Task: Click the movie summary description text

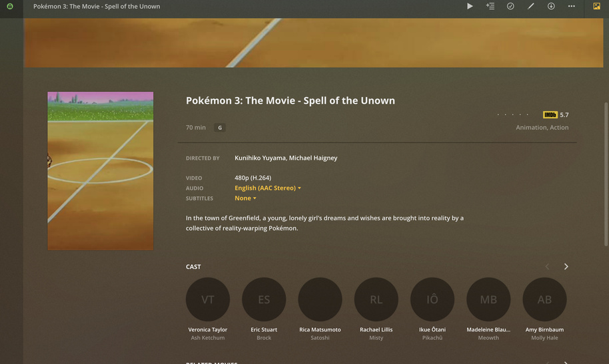Action: click(x=324, y=223)
